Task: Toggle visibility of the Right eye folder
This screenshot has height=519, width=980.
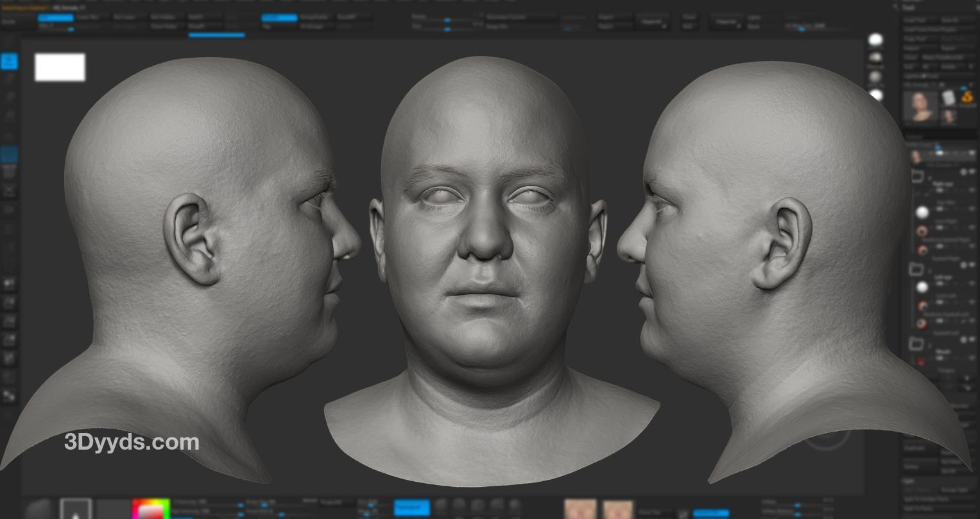Action: pyautogui.click(x=963, y=172)
